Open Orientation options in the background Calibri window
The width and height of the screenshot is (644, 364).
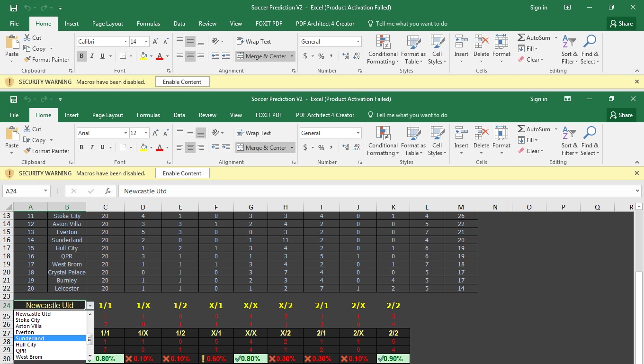pyautogui.click(x=218, y=42)
